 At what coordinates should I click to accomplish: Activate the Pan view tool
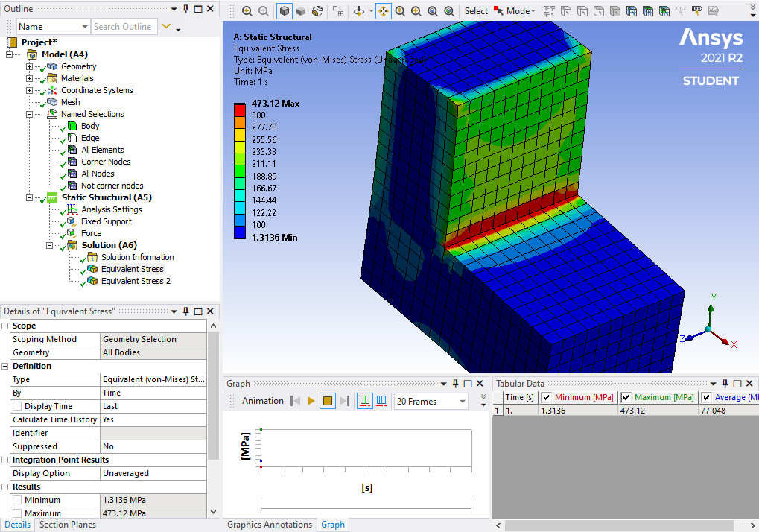384,11
